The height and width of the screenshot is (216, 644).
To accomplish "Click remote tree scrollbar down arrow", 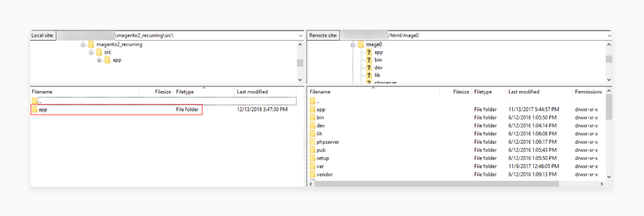I will click(609, 80).
